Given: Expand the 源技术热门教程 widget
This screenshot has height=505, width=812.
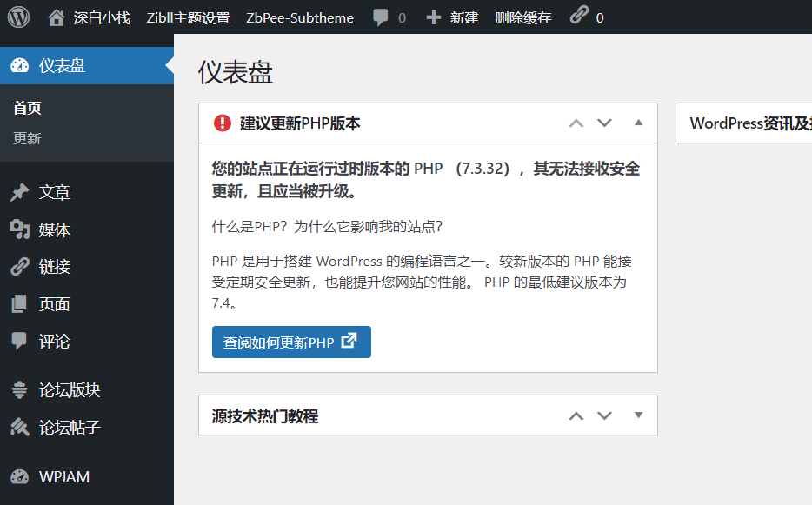Looking at the screenshot, I should 639,415.
